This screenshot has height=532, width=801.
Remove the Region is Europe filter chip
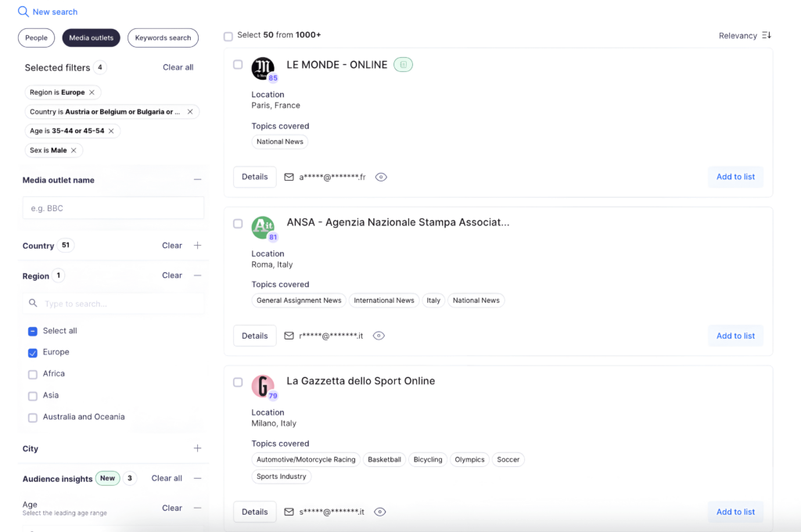[92, 92]
